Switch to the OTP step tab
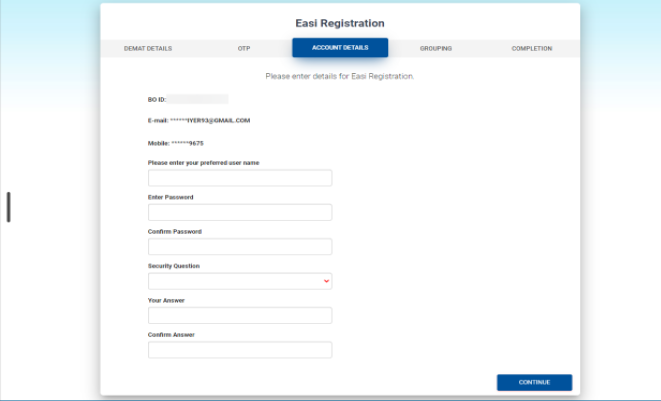 [x=244, y=48]
